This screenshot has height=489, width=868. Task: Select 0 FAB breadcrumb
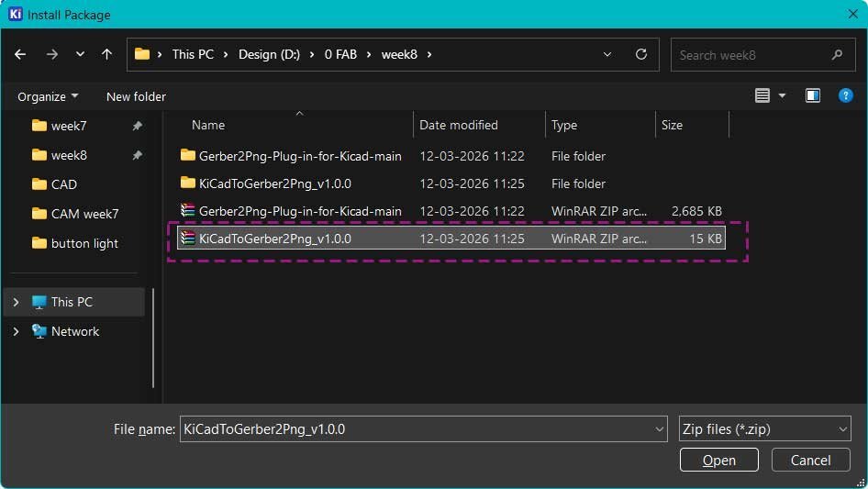(340, 54)
